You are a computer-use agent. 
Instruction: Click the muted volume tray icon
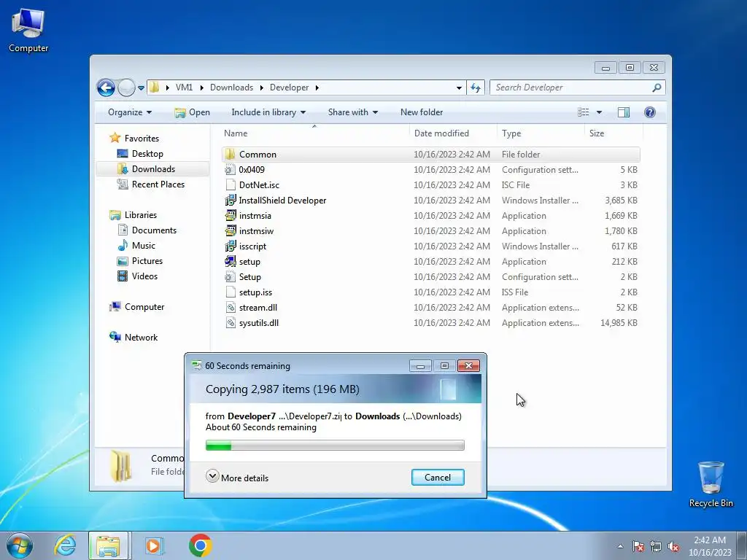[673, 546]
